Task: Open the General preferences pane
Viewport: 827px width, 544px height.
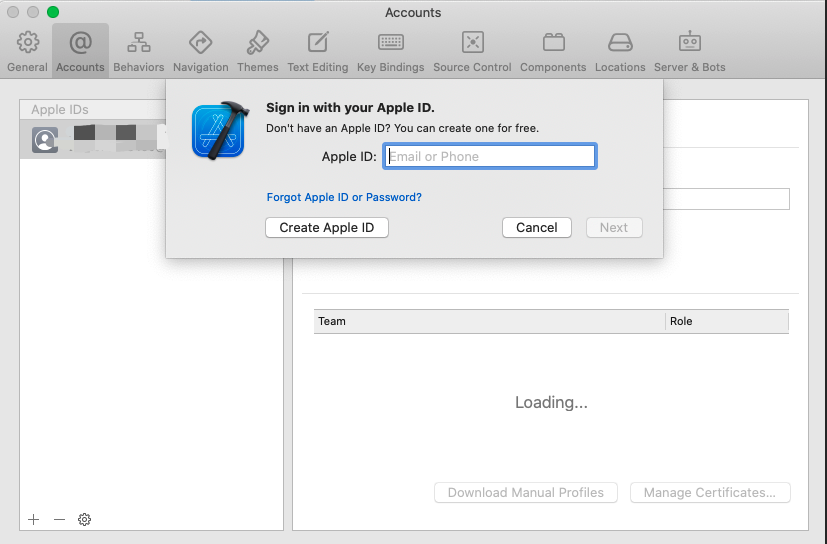Action: (x=28, y=51)
